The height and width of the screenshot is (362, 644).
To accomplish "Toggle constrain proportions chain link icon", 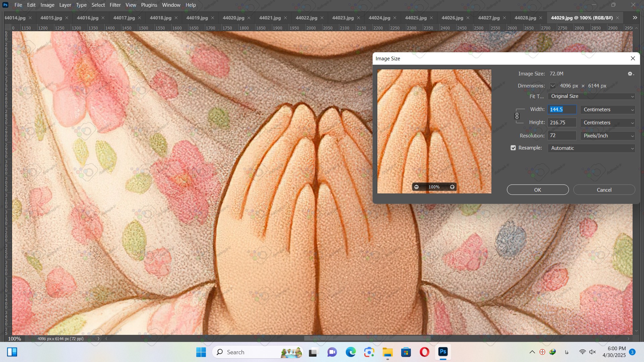I will point(517,116).
